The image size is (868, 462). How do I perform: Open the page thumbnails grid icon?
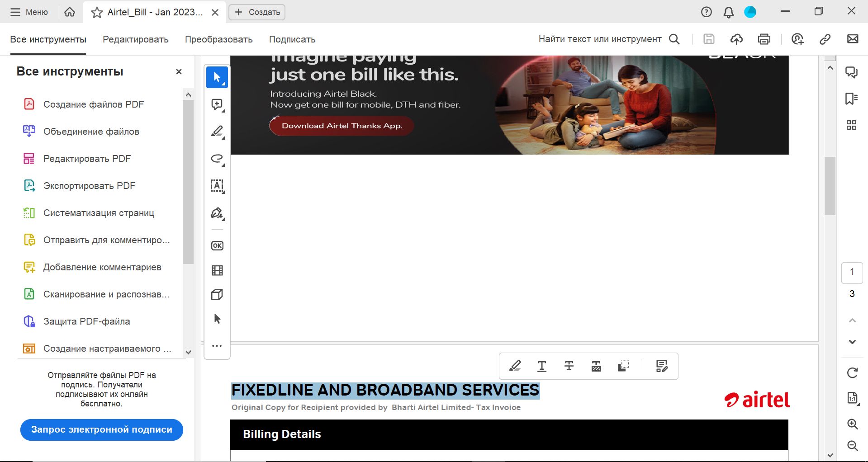(851, 125)
